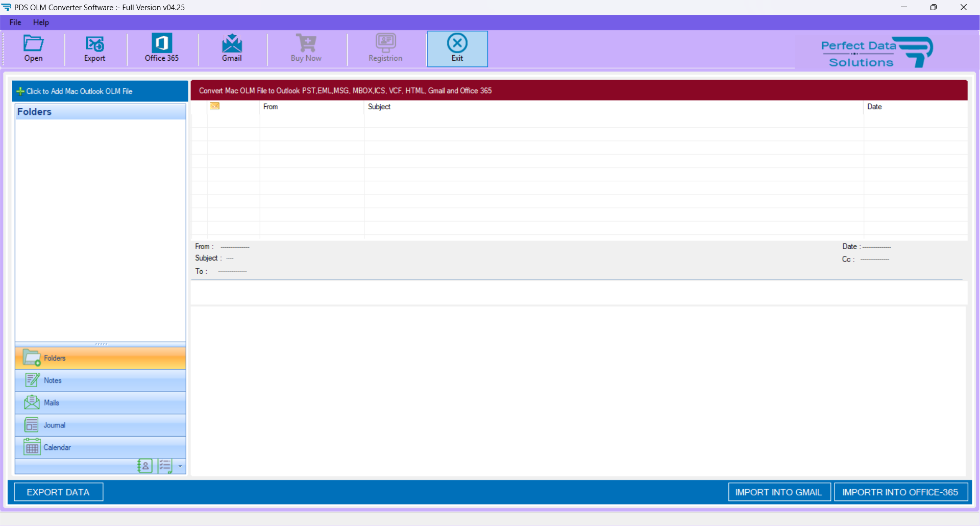980x526 pixels.
Task: Close the PDS OLM Converter window
Action: 964,7
